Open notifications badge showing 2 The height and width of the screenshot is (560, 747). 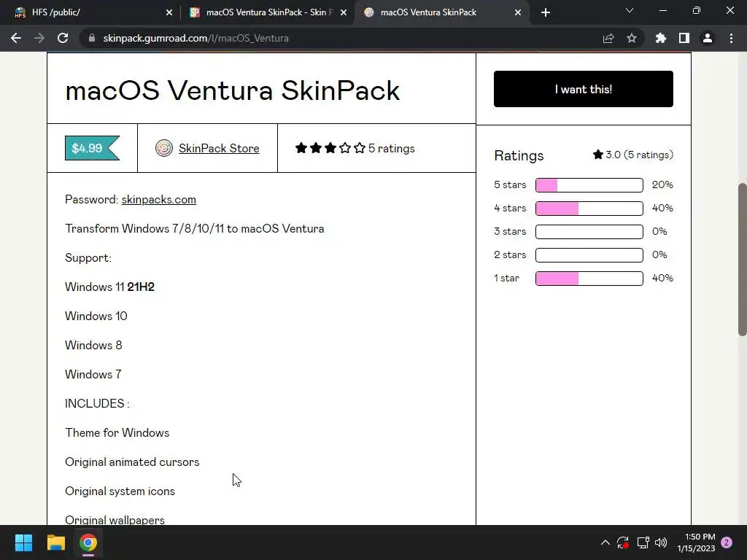(727, 542)
